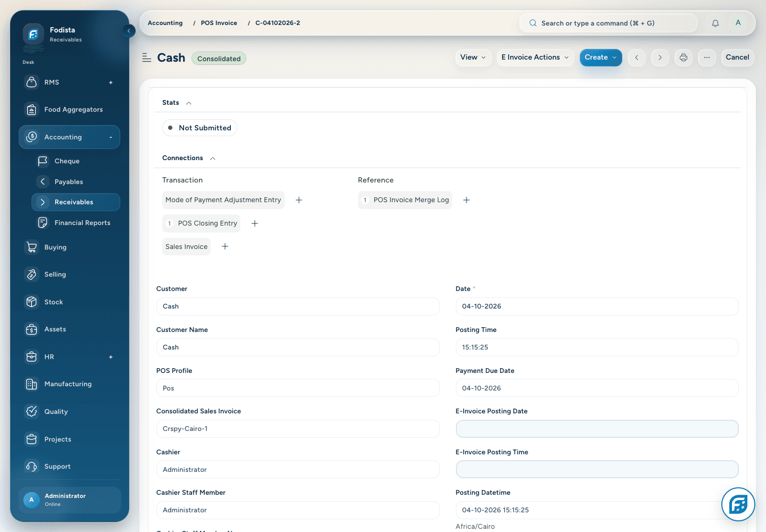Open the View dropdown
Viewport: 766px width, 532px height.
click(x=473, y=57)
